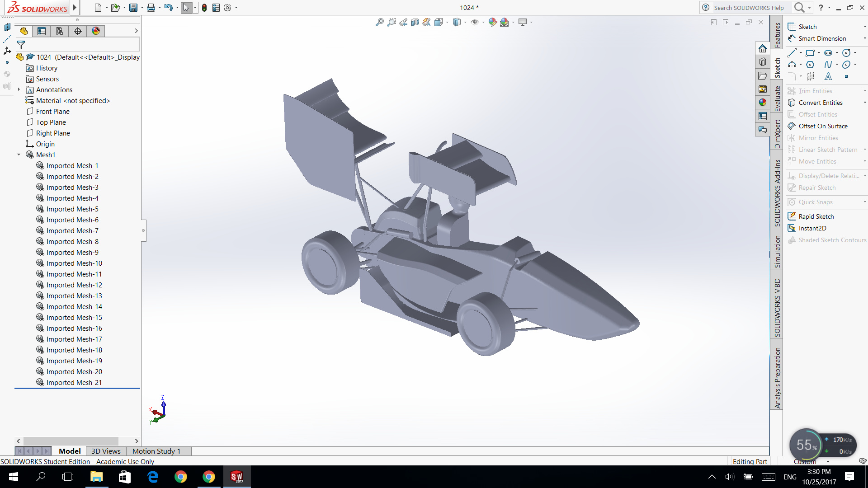Screen dimensions: 868x488
Task: Click the Edit Appearance icon
Action: pos(493,22)
